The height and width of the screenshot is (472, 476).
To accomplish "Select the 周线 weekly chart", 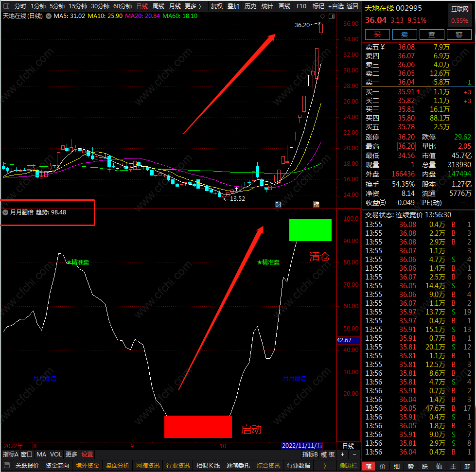I will click(x=159, y=6).
